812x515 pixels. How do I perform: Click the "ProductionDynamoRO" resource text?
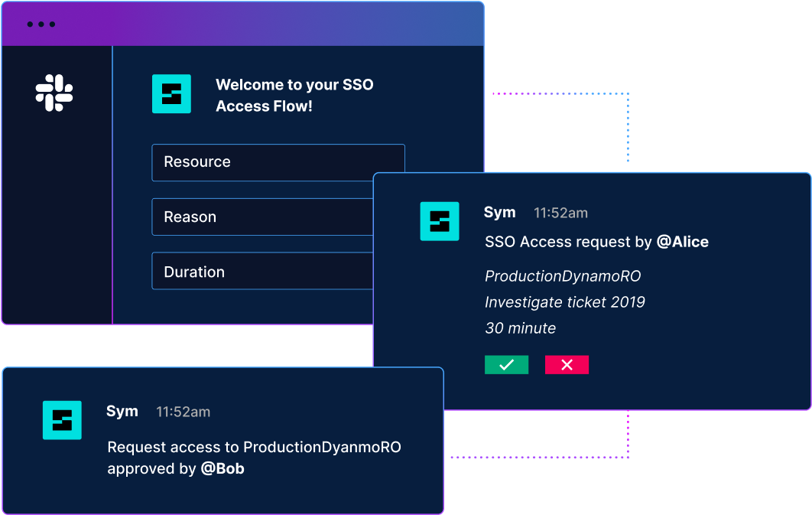tap(563, 276)
